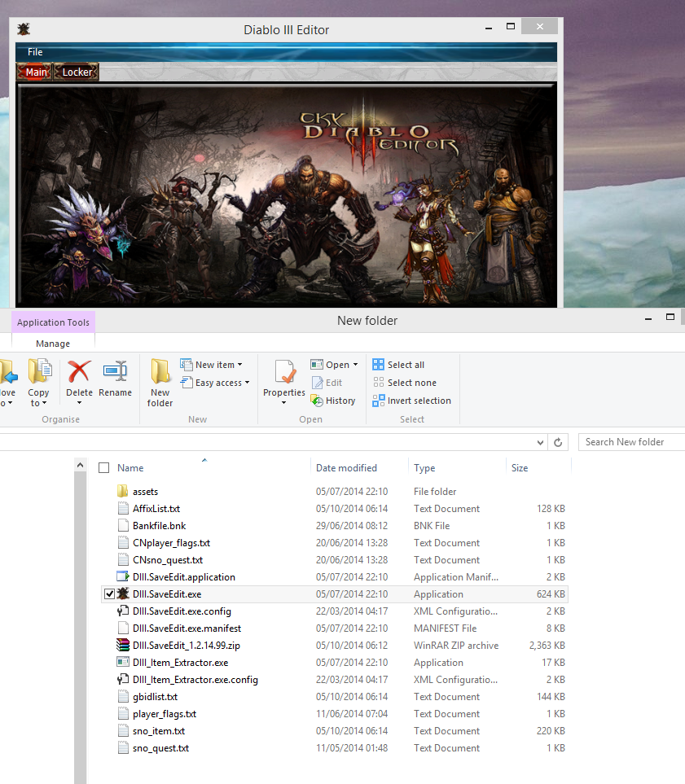Click the Select all icon
Screen dimensions: 685x784
[379, 365]
